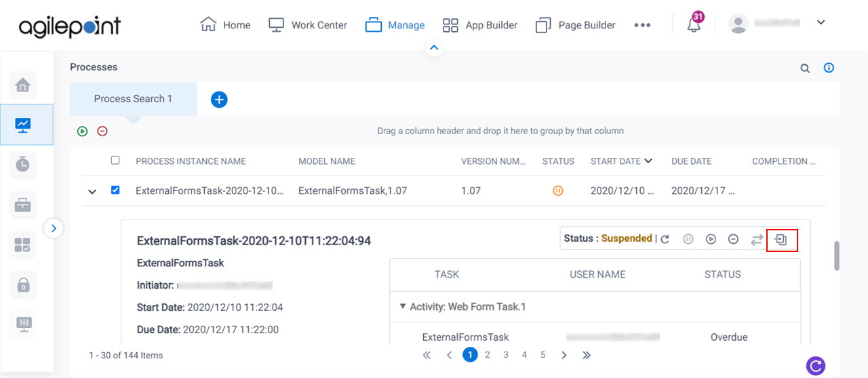Go to next page of results
Viewport: 868px width, 378px height.
[564, 355]
